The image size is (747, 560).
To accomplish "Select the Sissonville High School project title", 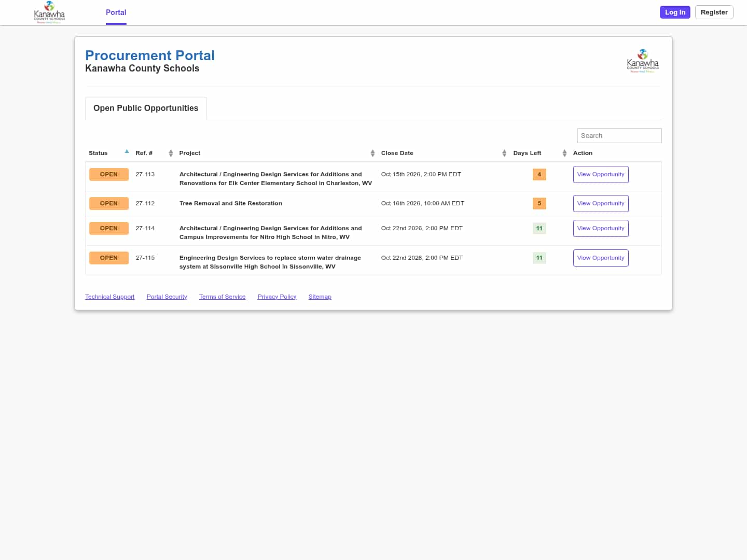I will point(270,262).
